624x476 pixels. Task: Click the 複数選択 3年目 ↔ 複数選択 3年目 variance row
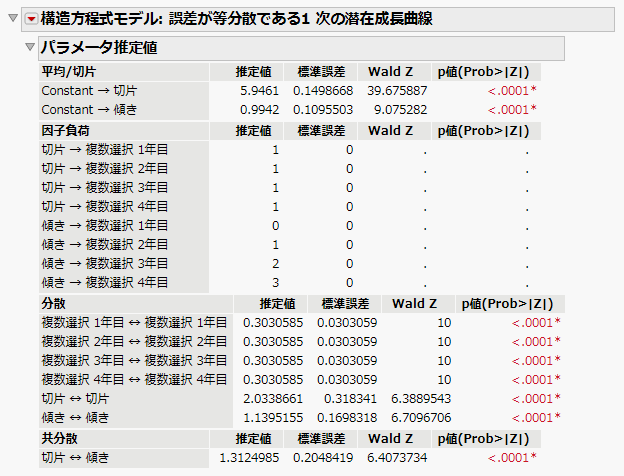coord(135,361)
